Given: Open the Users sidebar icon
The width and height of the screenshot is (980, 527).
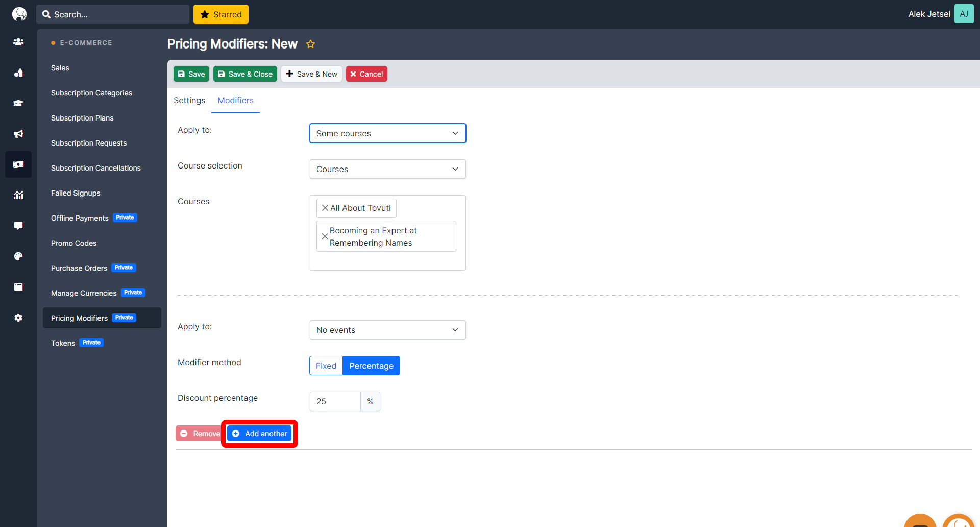Looking at the screenshot, I should (18, 42).
